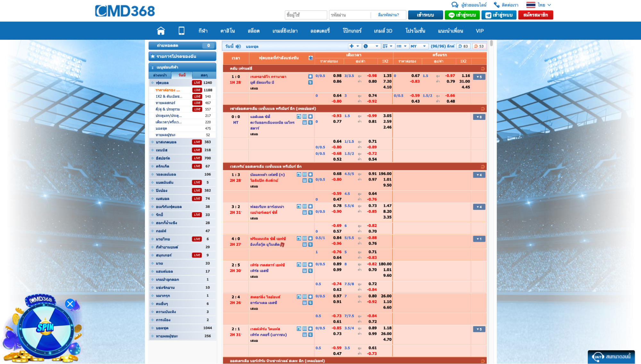Open statistics icon for อาร์มาเดล เอสซี row

click(305, 303)
